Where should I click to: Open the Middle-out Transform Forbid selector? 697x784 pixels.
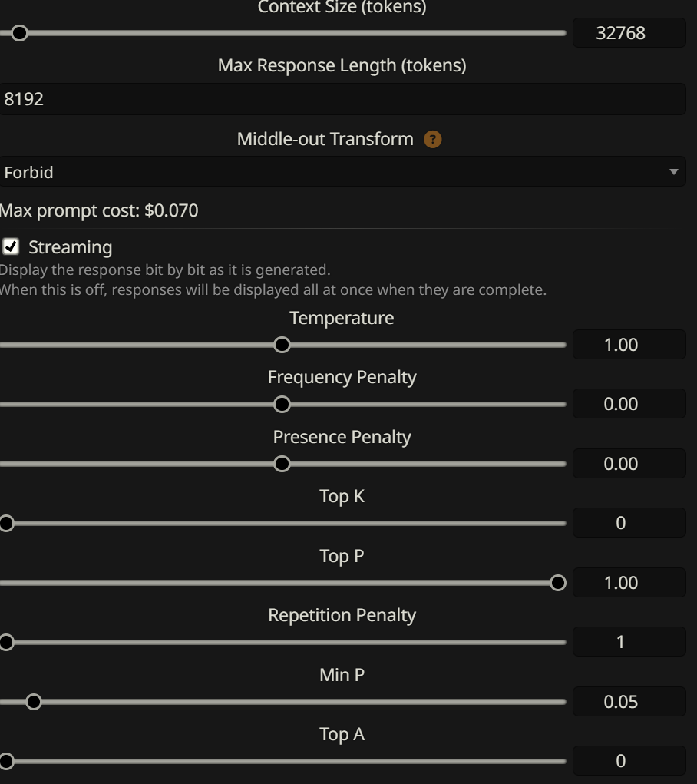(x=342, y=171)
